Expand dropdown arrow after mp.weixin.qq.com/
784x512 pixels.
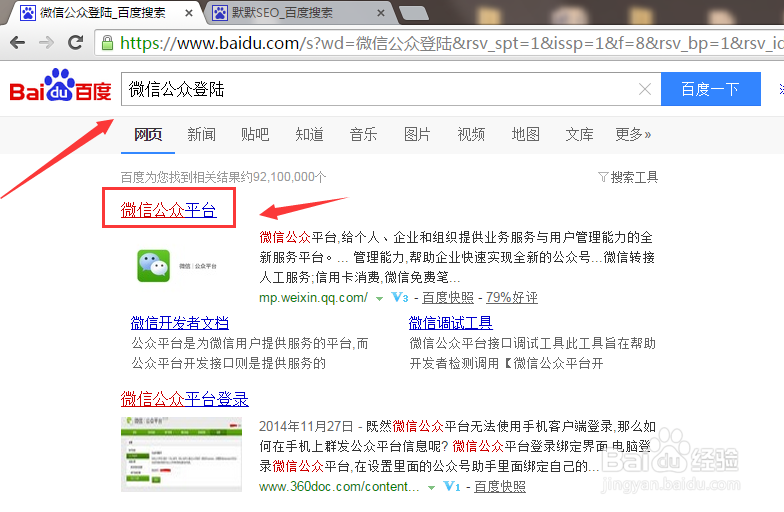[x=380, y=298]
